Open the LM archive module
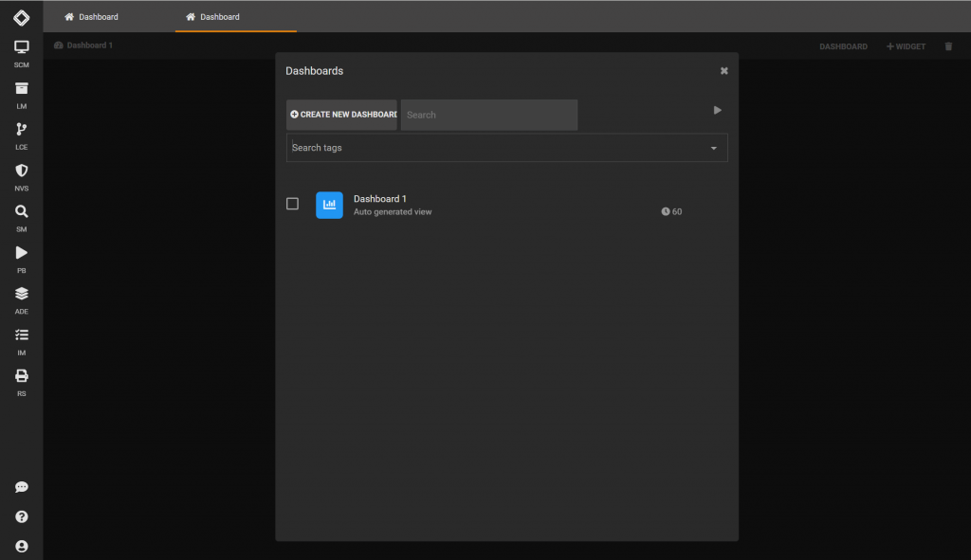971x560 pixels. [x=21, y=96]
